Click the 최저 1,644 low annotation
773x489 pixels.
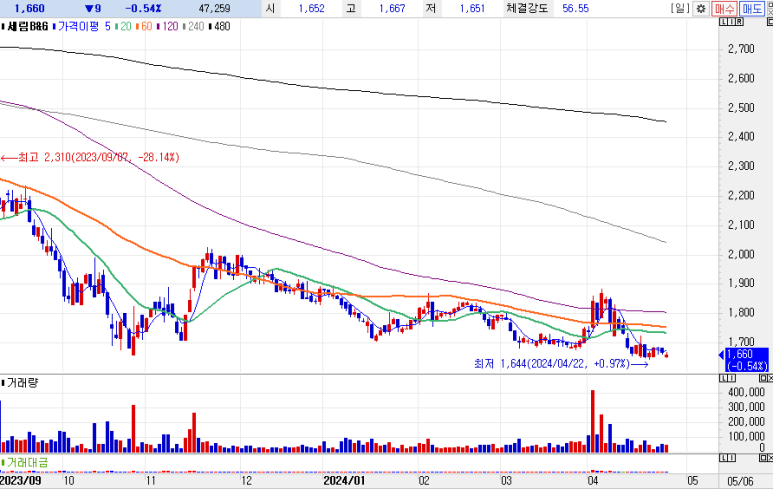click(x=561, y=364)
